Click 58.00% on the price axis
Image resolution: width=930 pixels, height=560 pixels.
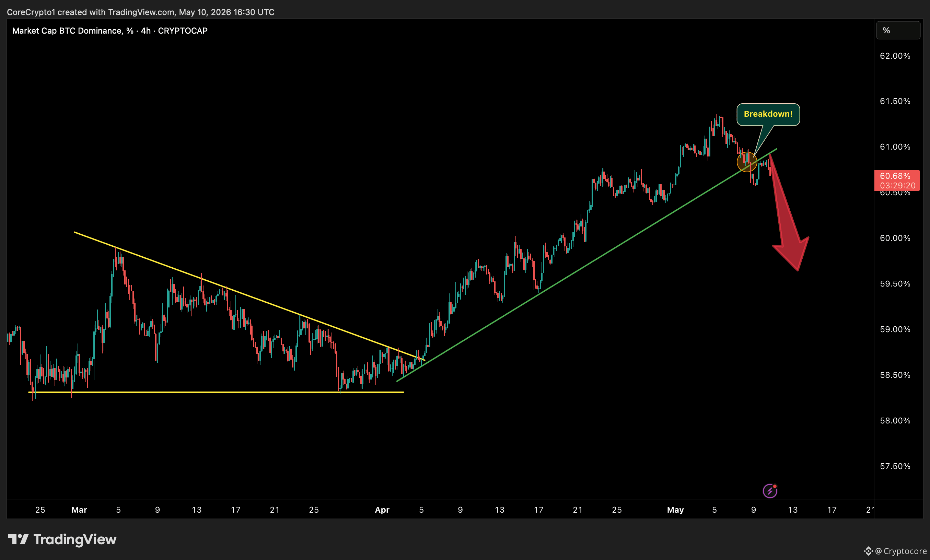[x=895, y=421]
